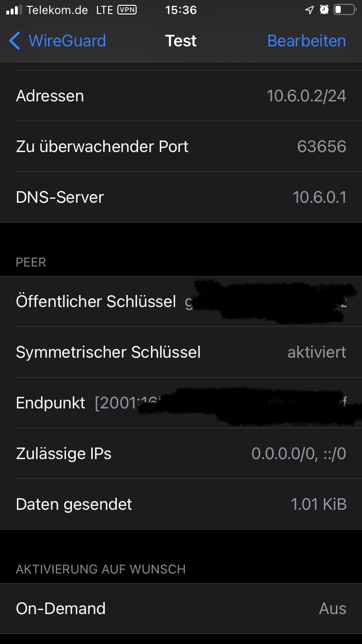Viewport: 362px width, 644px height.
Task: Tap the Endpunkt address row
Action: pos(181,403)
